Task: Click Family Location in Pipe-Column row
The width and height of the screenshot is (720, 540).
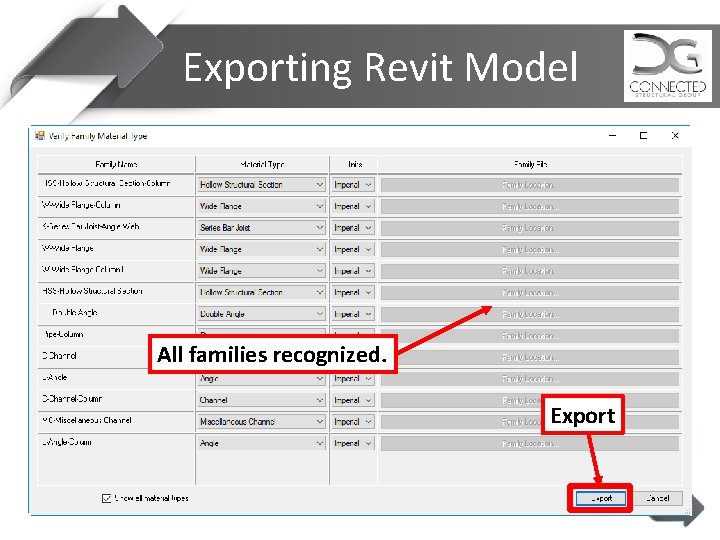Action: click(x=530, y=336)
